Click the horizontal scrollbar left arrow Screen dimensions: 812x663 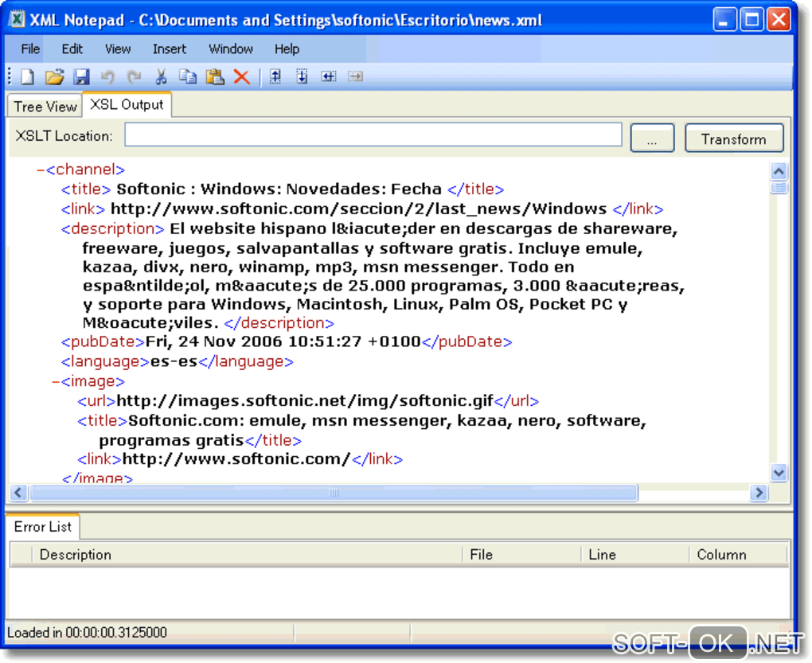click(18, 492)
